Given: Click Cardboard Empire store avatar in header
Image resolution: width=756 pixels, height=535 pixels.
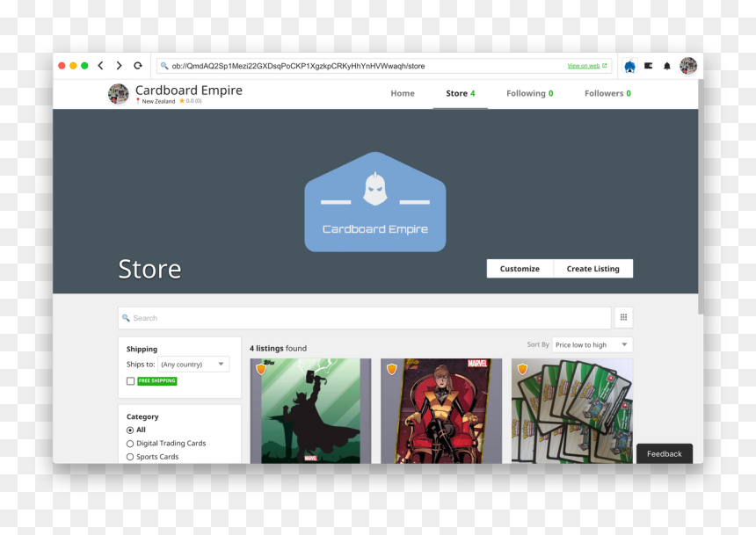Looking at the screenshot, I should [118, 93].
